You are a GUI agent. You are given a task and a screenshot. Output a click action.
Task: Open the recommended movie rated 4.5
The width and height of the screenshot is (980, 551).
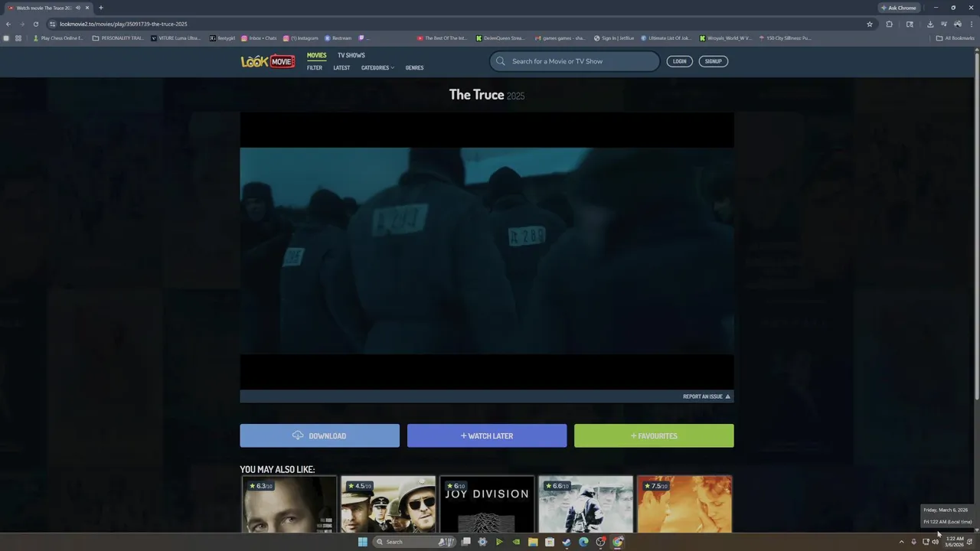click(388, 504)
